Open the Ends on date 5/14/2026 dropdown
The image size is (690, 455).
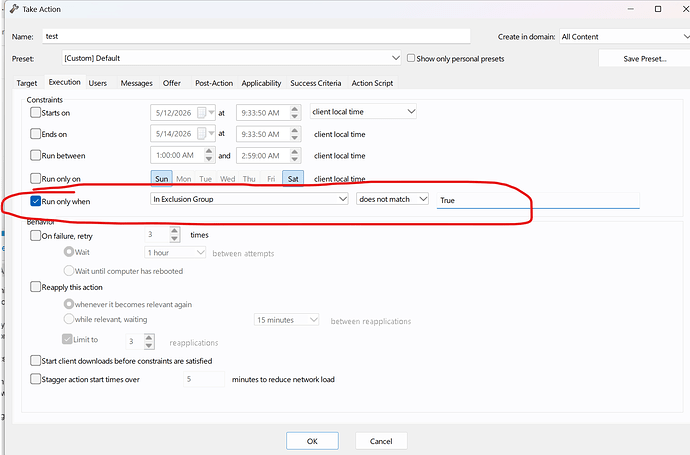pyautogui.click(x=211, y=133)
